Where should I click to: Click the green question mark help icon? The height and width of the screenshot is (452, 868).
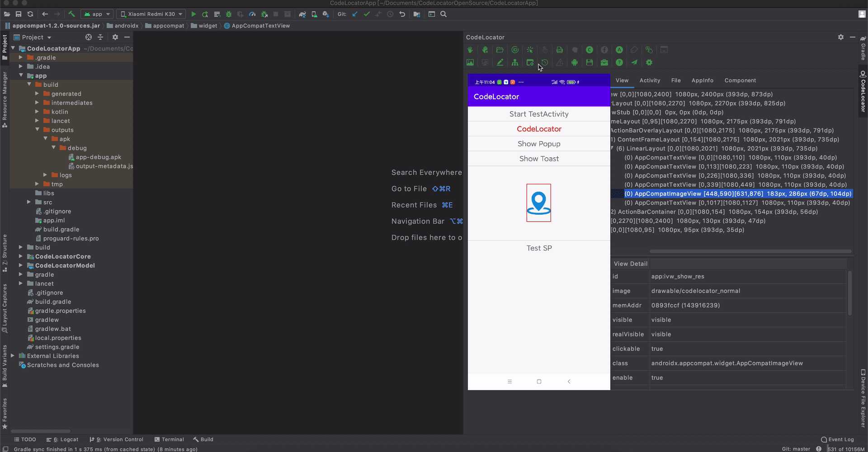pyautogui.click(x=619, y=63)
